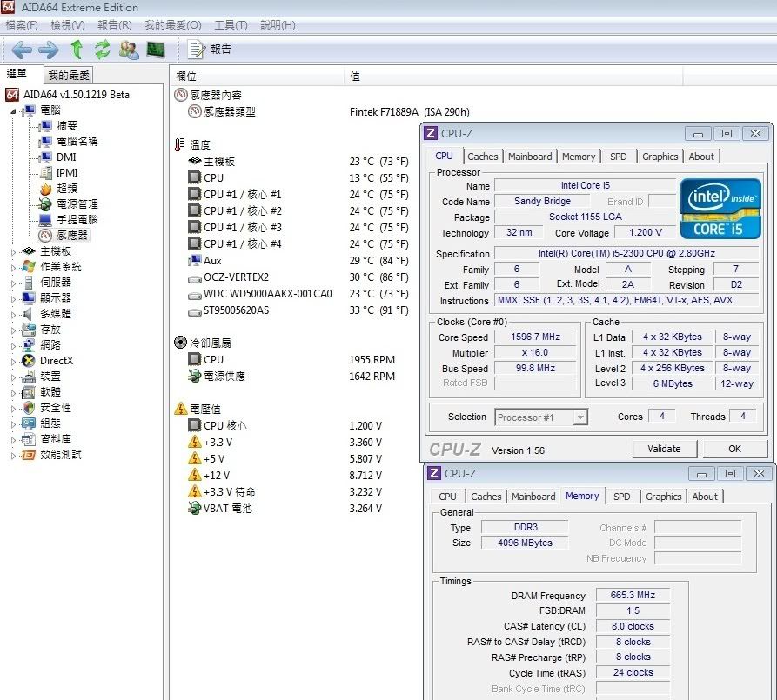Expand the 作業系統 tree node
777x700 pixels.
13,268
